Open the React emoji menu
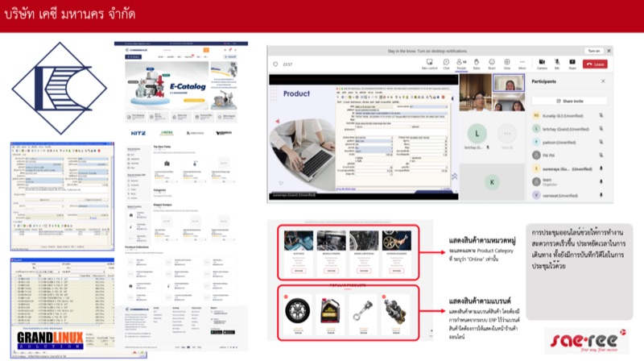This screenshot has width=644, height=361. coord(492,64)
